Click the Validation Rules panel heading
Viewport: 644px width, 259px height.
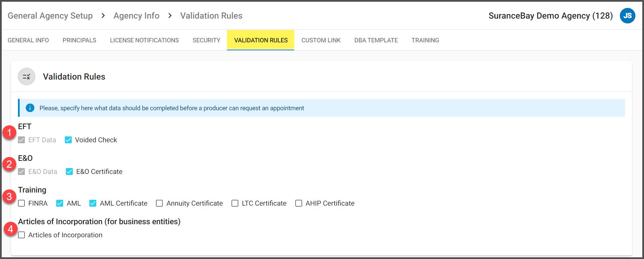(74, 76)
